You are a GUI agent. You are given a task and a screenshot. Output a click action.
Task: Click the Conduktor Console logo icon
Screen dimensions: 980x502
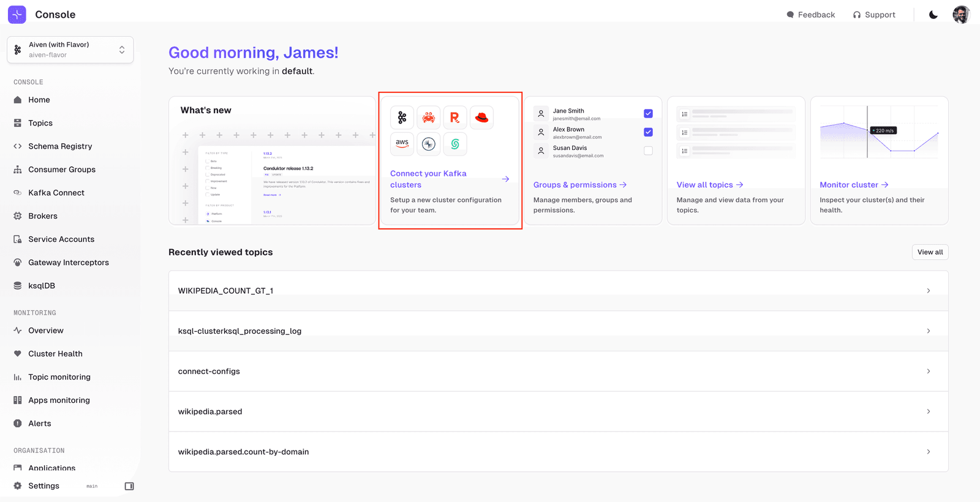tap(17, 14)
